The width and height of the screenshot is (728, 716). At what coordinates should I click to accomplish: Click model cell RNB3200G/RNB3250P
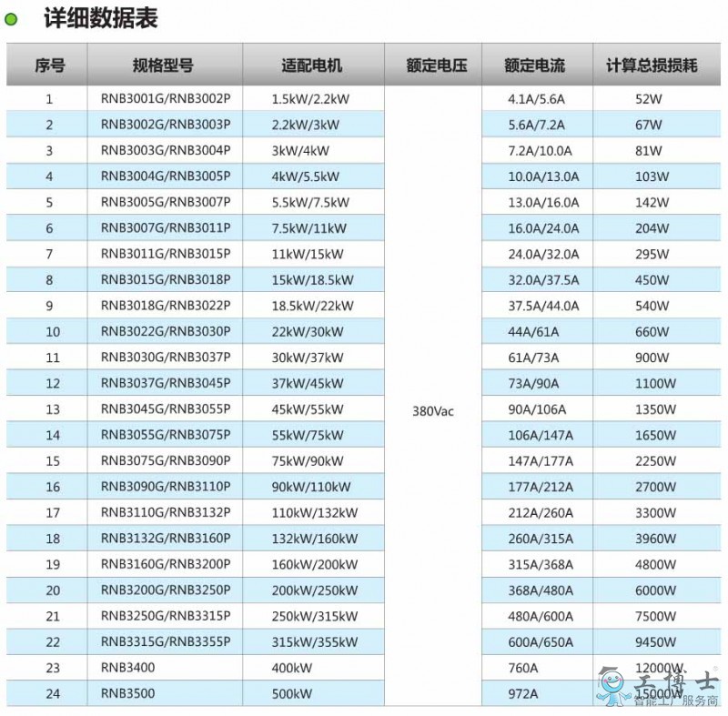pyautogui.click(x=166, y=590)
